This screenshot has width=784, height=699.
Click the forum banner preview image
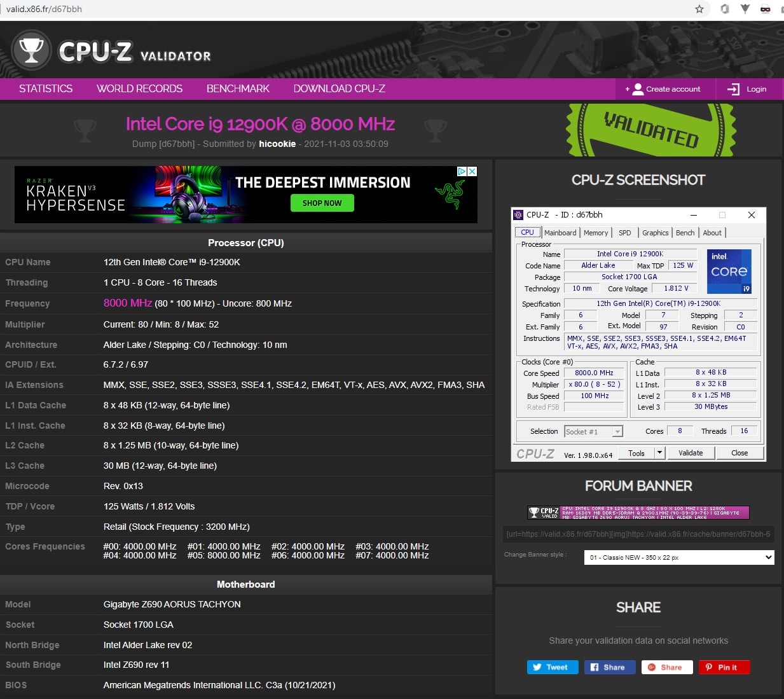point(638,513)
